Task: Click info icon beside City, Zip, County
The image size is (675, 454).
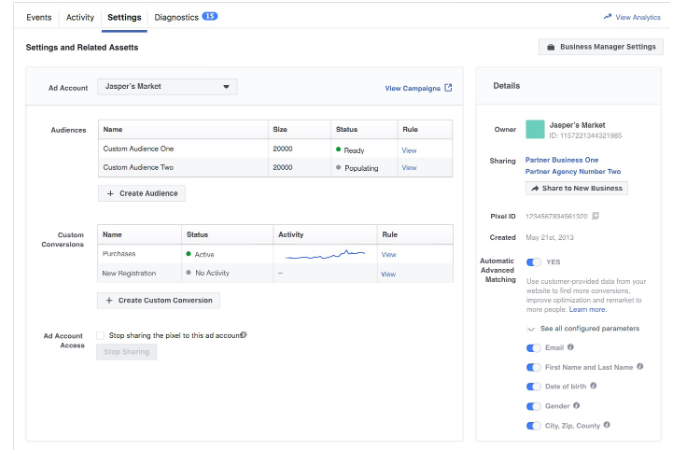Action: (x=607, y=425)
